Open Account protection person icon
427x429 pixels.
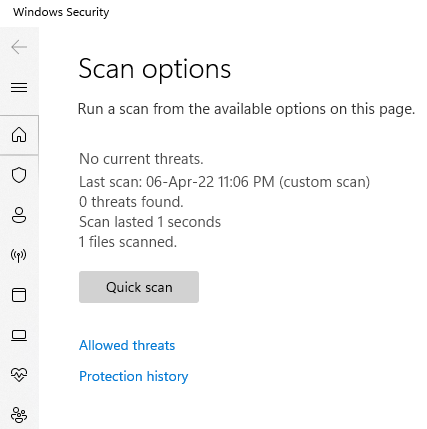pyautogui.click(x=19, y=215)
